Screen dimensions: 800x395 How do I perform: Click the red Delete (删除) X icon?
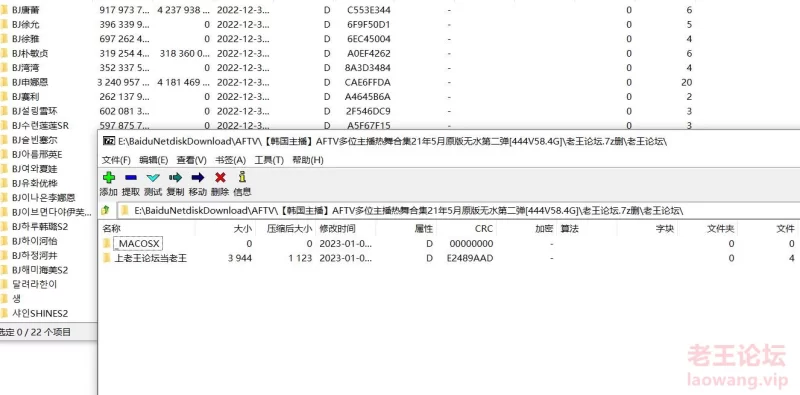coord(220,178)
